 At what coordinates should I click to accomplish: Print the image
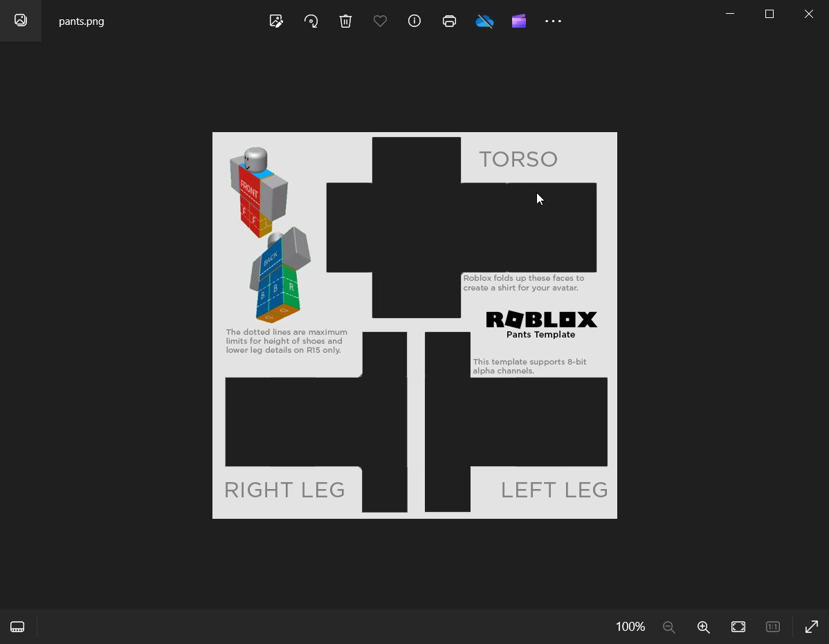click(x=449, y=21)
